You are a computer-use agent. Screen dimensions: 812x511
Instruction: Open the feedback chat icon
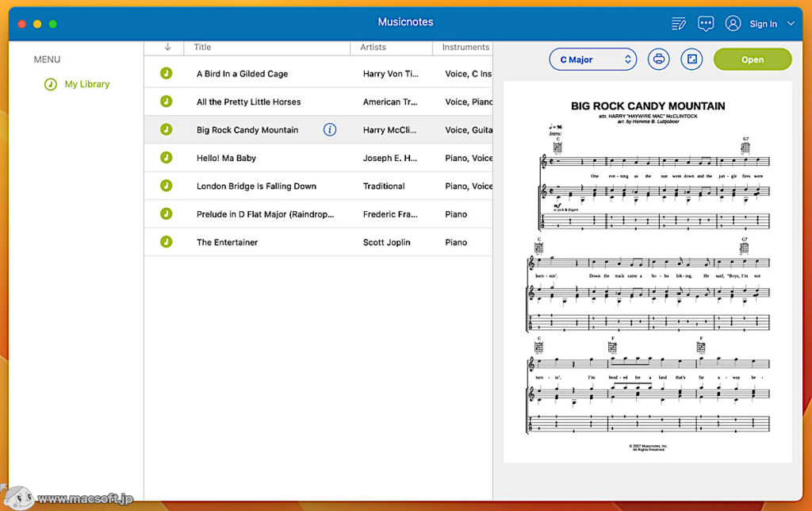(706, 23)
